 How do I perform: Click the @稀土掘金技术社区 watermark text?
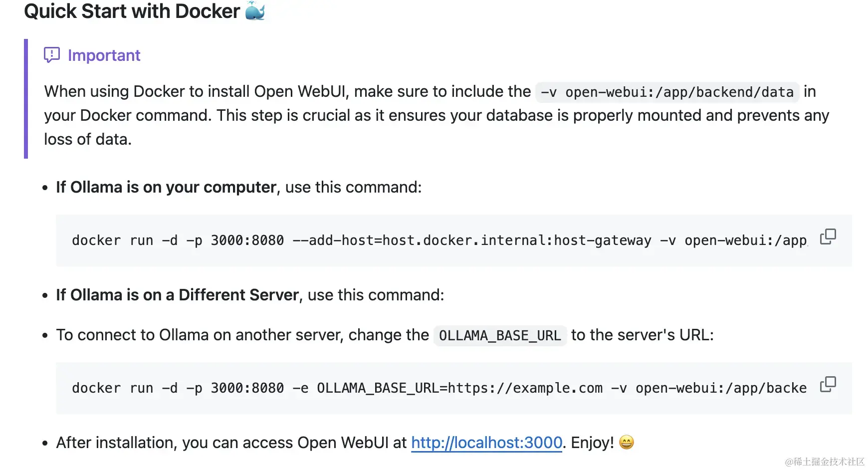click(x=823, y=462)
